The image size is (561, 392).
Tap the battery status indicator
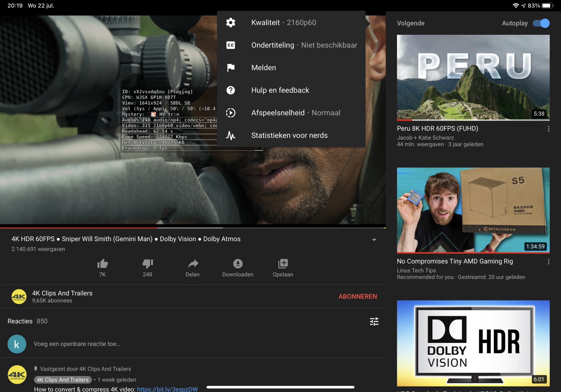coord(548,6)
